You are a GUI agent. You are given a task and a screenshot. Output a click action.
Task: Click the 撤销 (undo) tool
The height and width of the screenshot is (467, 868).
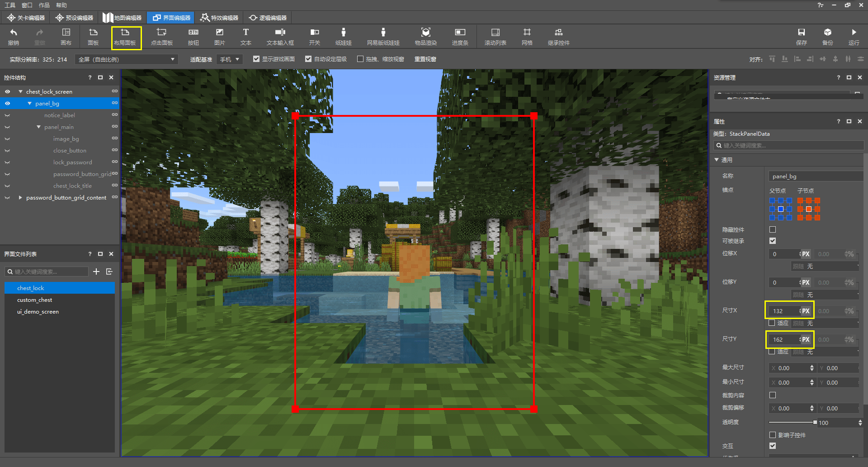[x=14, y=37]
